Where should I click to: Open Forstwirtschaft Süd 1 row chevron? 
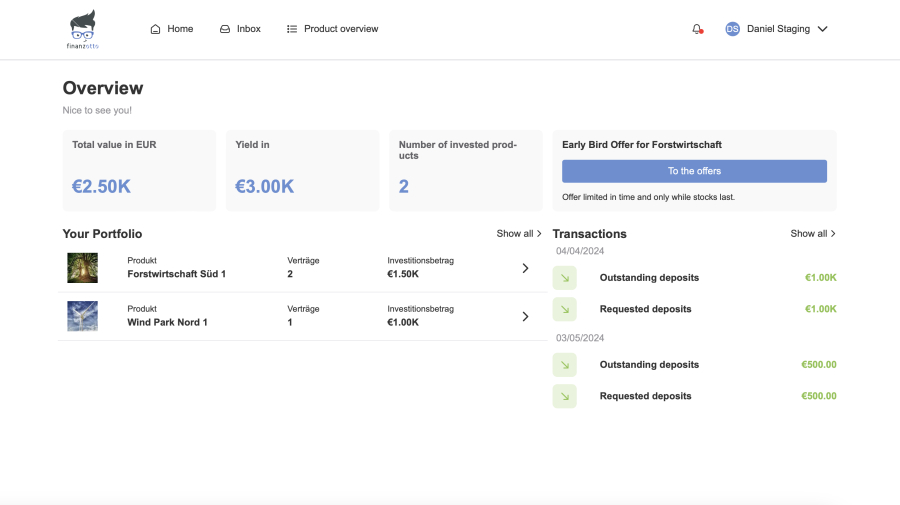(525, 268)
